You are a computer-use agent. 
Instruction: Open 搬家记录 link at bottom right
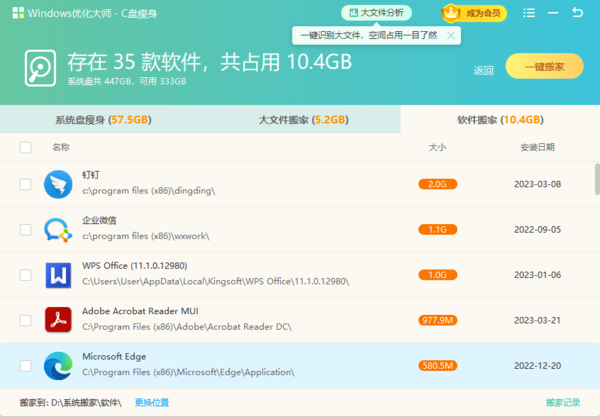pyautogui.click(x=563, y=403)
